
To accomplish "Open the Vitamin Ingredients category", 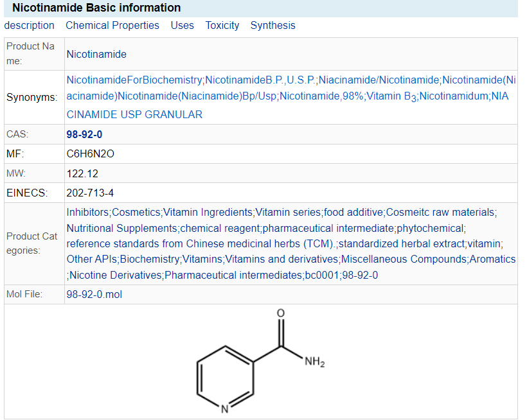I will 208,212.
